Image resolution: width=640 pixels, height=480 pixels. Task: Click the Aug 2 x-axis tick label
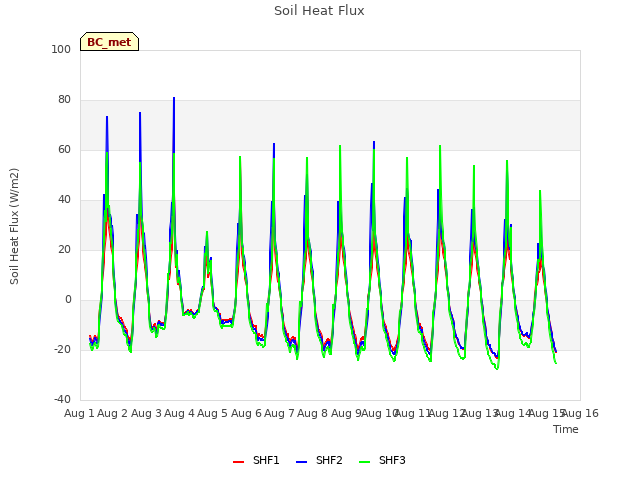[x=113, y=413]
